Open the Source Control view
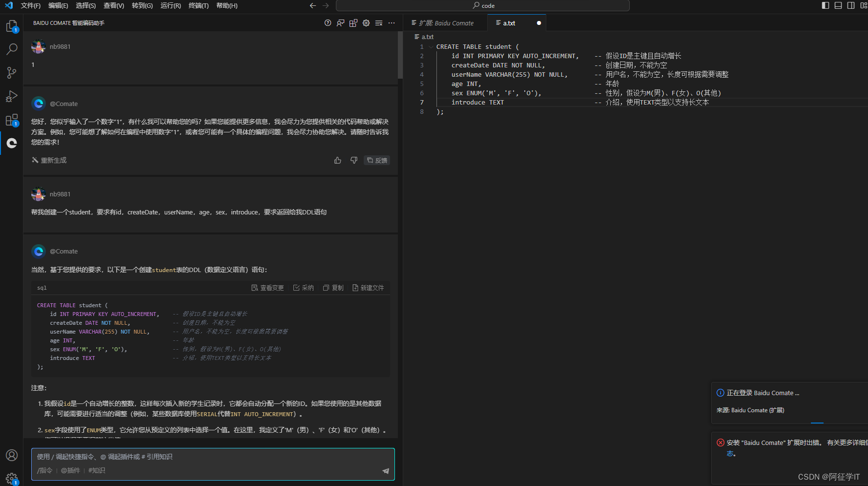868x486 pixels. (x=12, y=73)
